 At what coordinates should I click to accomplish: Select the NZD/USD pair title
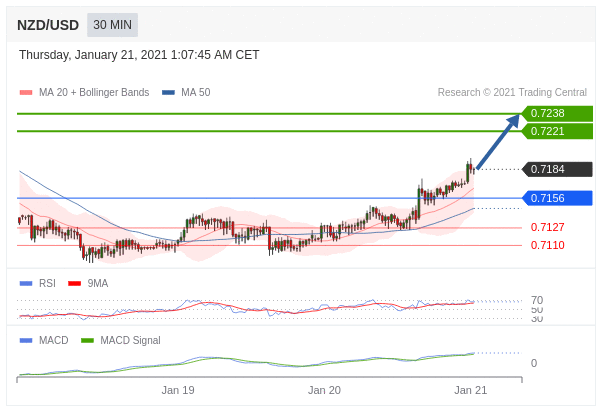tap(48, 26)
